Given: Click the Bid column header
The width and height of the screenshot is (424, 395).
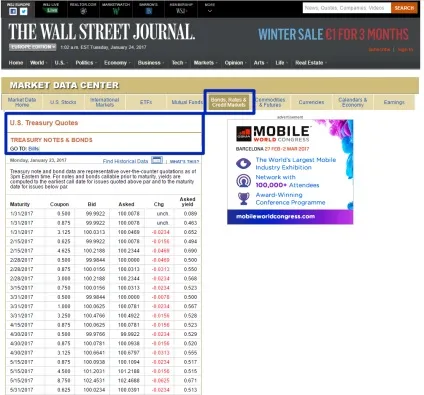Looking at the screenshot, I should click(x=92, y=204).
